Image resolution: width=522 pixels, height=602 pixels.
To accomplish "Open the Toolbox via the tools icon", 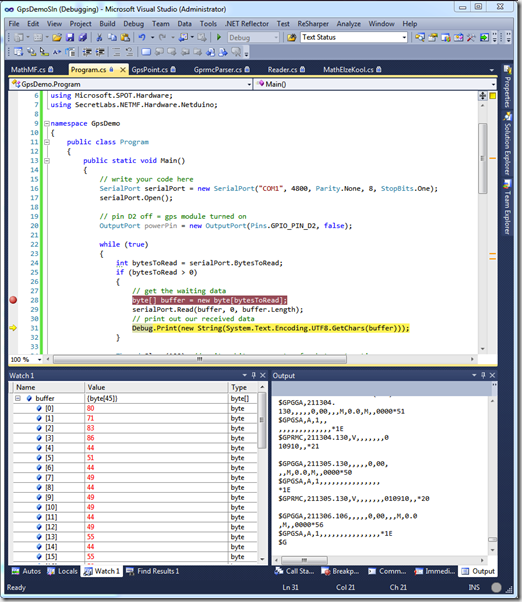I will point(471,37).
